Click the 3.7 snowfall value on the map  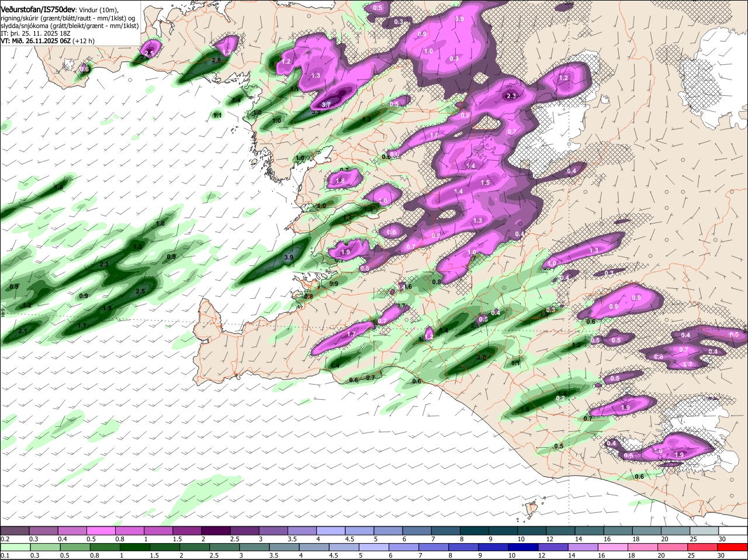[327, 105]
